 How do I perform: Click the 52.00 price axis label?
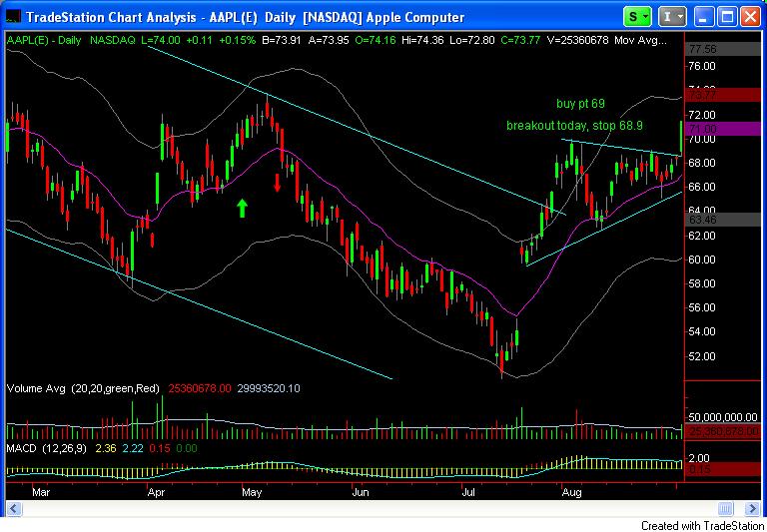click(x=702, y=355)
